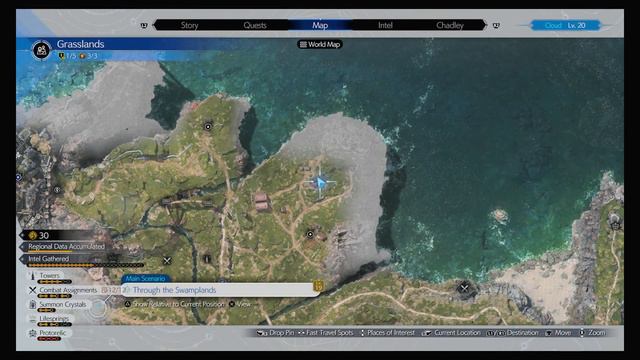This screenshot has width=640, height=360.
Task: Click Show Relative to Current Position
Action: coord(178,304)
